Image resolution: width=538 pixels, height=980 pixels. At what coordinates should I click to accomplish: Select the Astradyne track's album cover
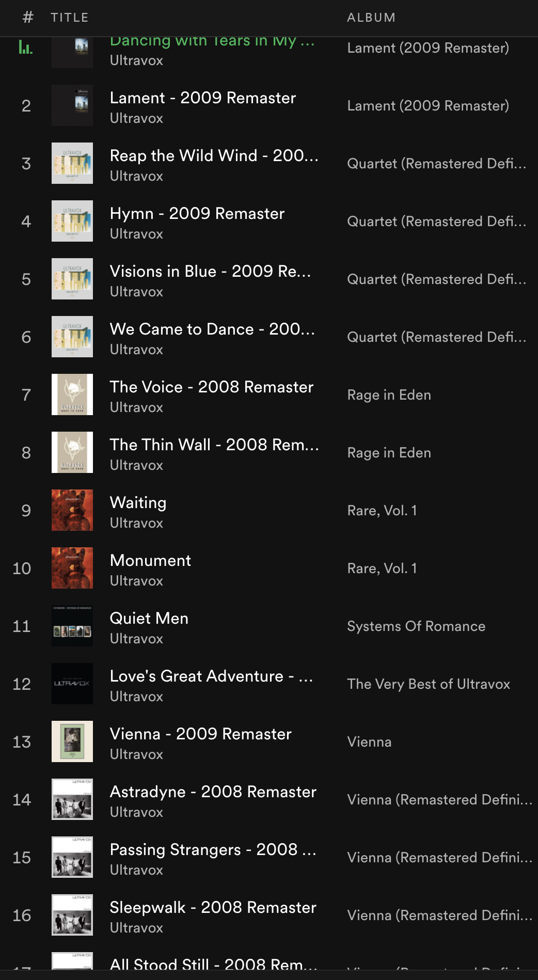[72, 799]
